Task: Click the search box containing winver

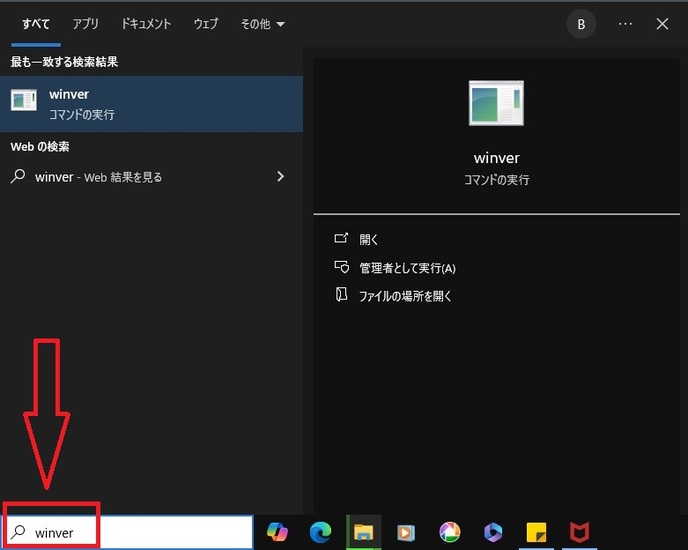Action: [140, 532]
